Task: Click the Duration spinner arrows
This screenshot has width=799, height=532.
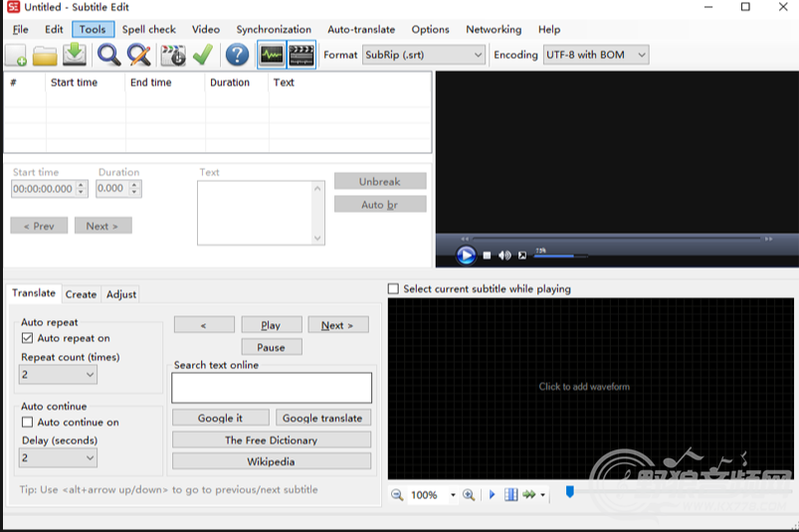Action: click(134, 188)
